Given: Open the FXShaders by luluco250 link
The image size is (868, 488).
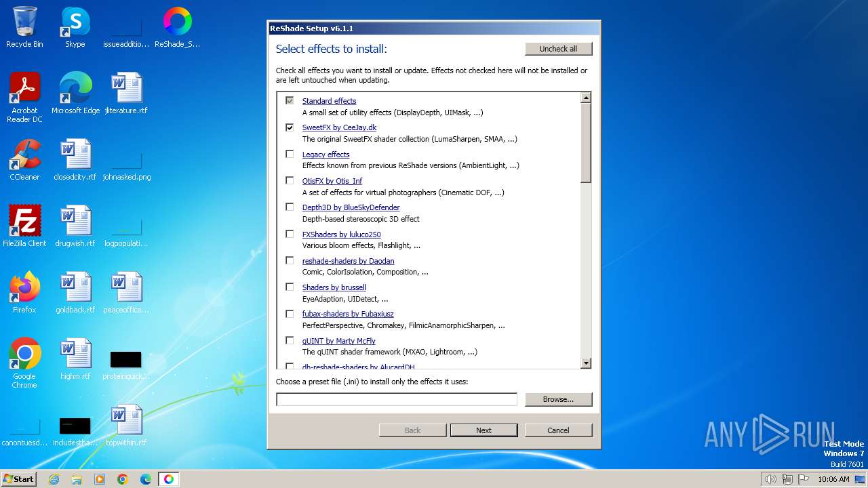Looking at the screenshot, I should (x=341, y=235).
